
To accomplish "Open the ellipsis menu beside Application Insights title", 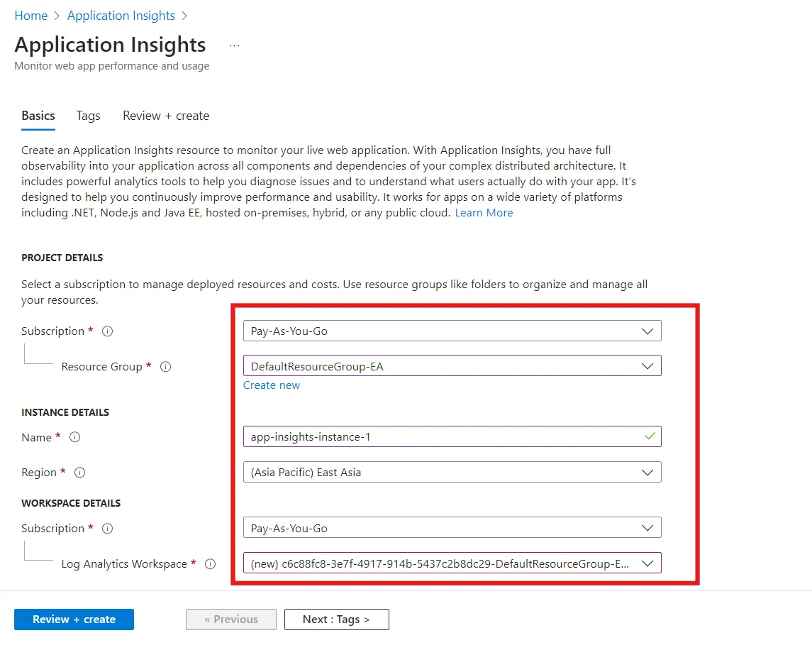I will [234, 45].
